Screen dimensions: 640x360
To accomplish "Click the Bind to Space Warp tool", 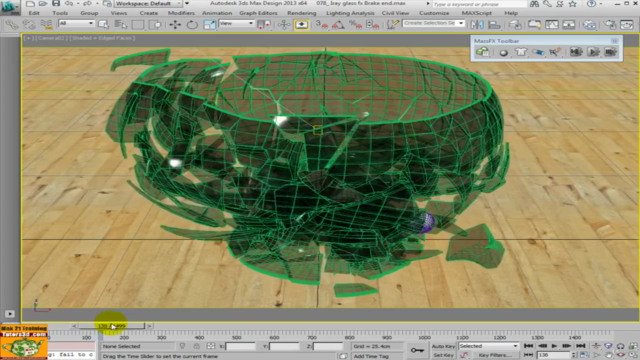I will (46, 24).
